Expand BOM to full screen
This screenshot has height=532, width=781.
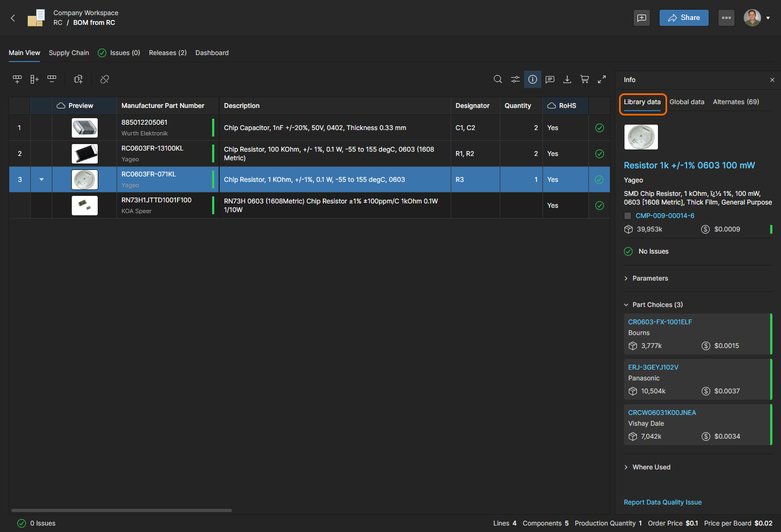tap(602, 79)
